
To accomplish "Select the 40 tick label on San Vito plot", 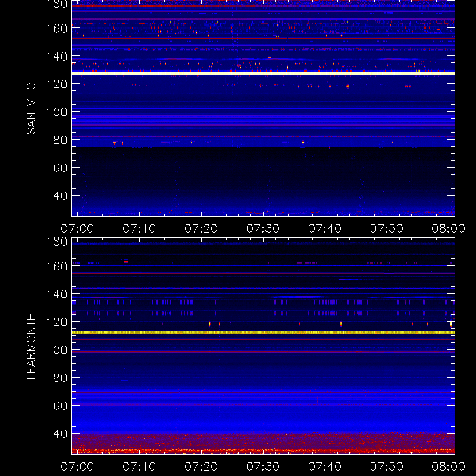I will click(60, 196).
